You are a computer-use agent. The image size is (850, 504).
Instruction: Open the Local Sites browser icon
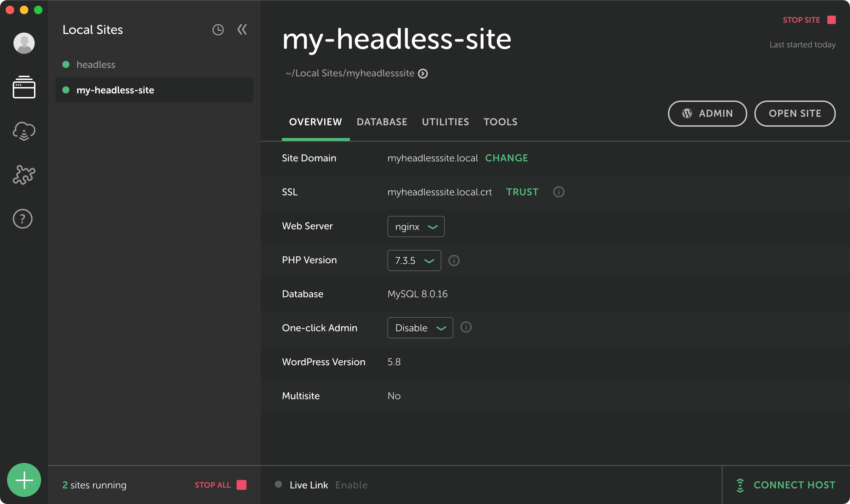[x=24, y=87]
